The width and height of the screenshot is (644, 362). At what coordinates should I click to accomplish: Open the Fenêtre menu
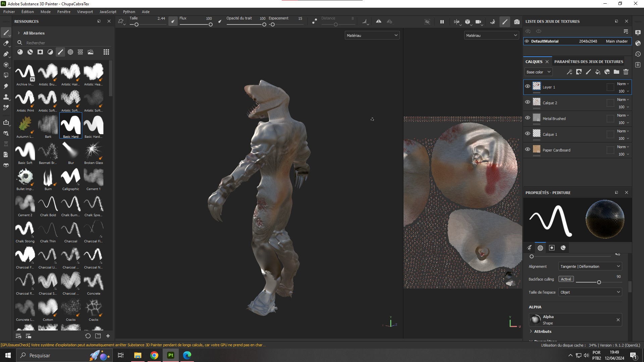[x=64, y=12]
